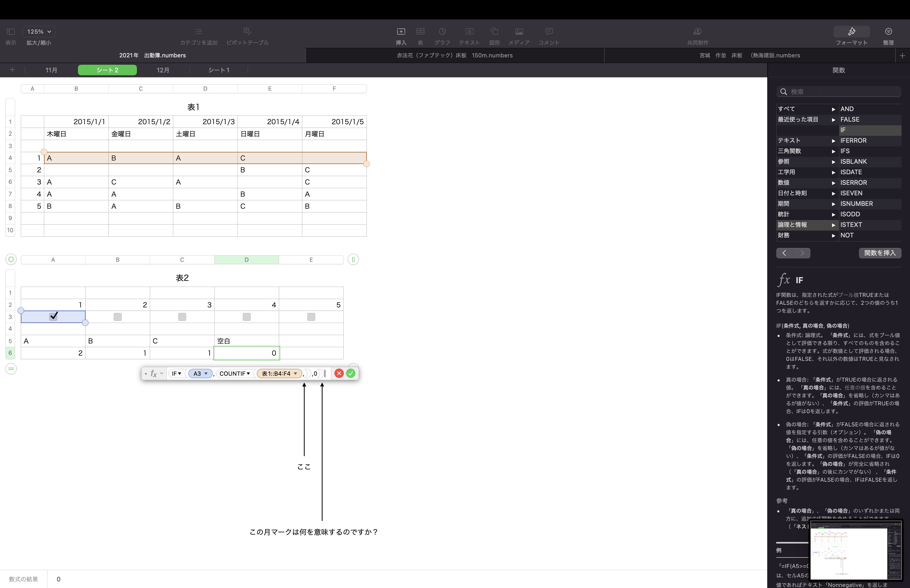Cancel formula with red X button
The width and height of the screenshot is (910, 588).
coord(339,373)
